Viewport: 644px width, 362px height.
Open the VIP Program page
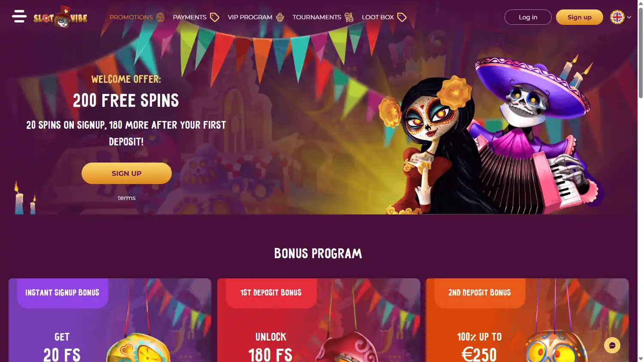[x=250, y=17]
